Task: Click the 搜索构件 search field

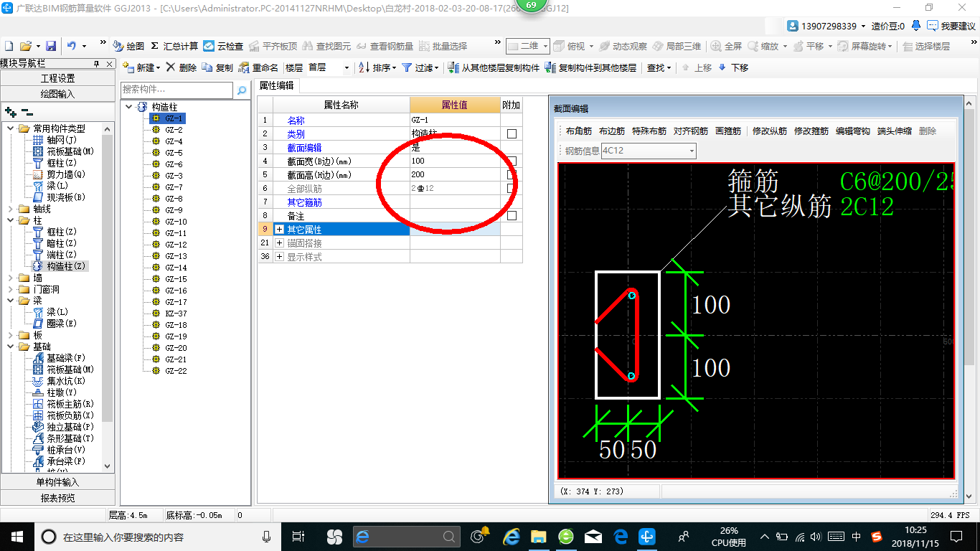Action: click(177, 90)
